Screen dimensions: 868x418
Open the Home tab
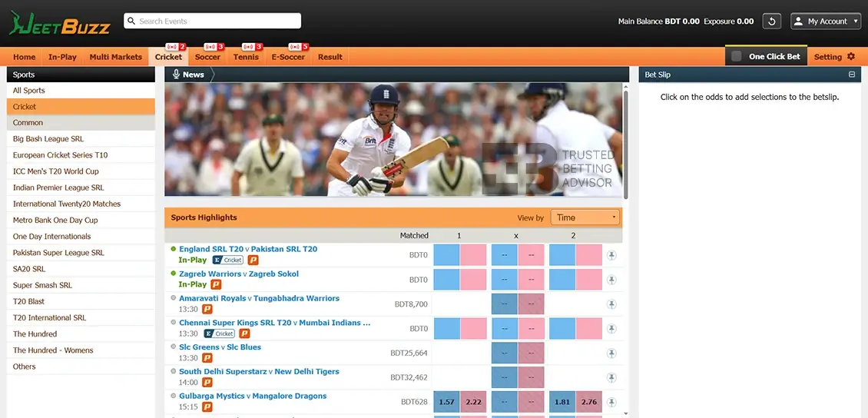25,56
